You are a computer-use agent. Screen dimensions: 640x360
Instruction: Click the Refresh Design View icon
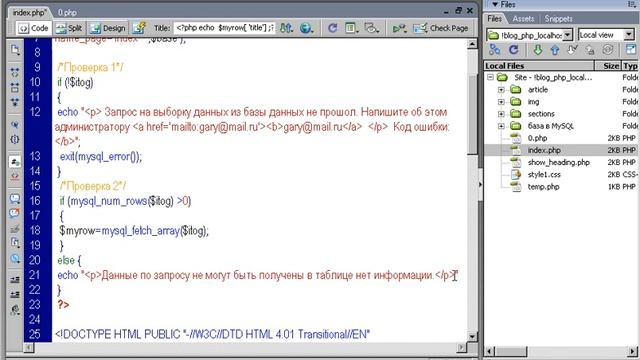(x=333, y=28)
